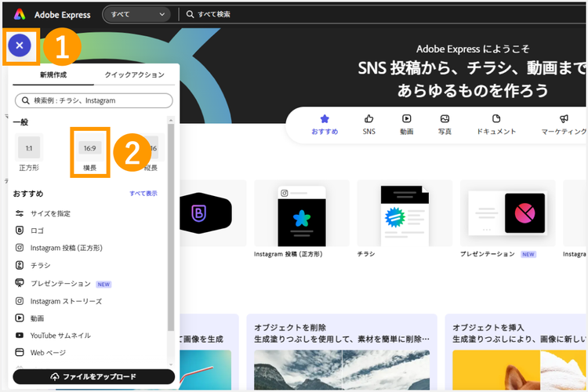The height and width of the screenshot is (392, 588).
Task: Select the 写真 category
Action: [x=445, y=125]
